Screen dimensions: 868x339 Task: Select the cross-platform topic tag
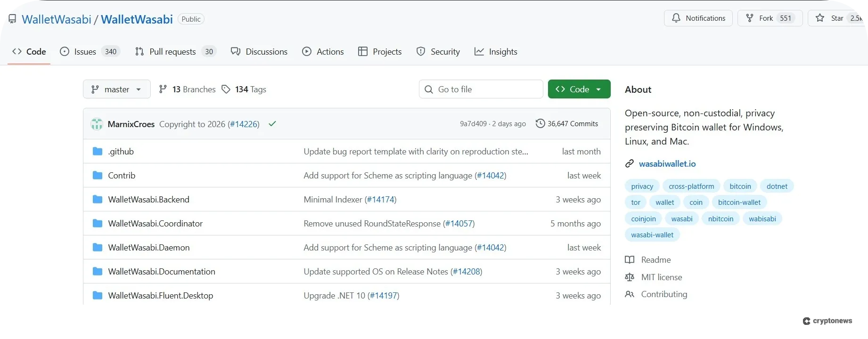tap(691, 186)
